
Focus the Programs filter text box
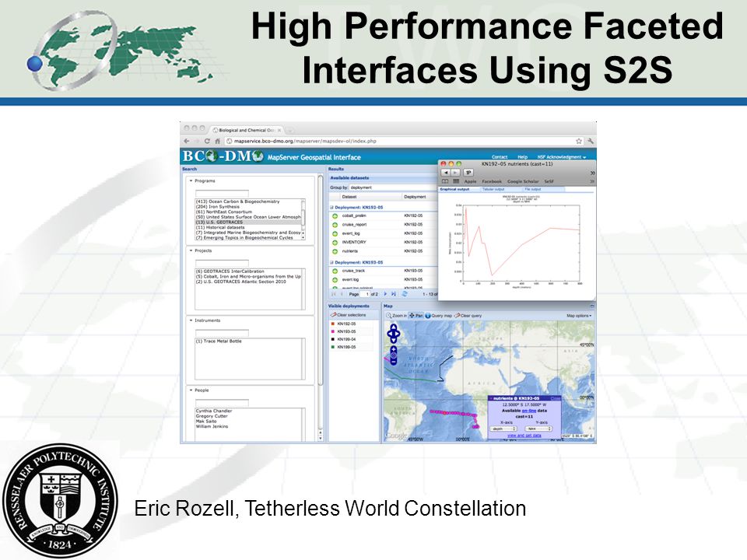(x=222, y=194)
